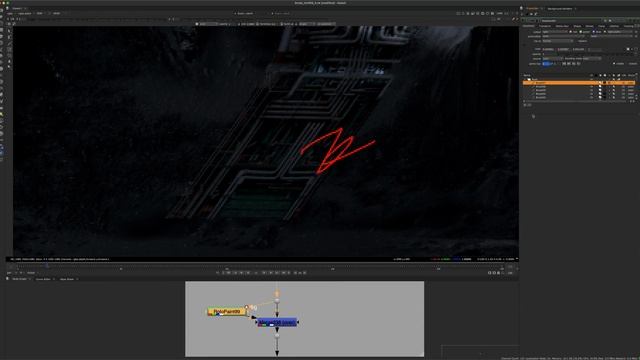Screen dimensions: 640x360
Task: Select the dot node above Merge
Action: [x=277, y=301]
